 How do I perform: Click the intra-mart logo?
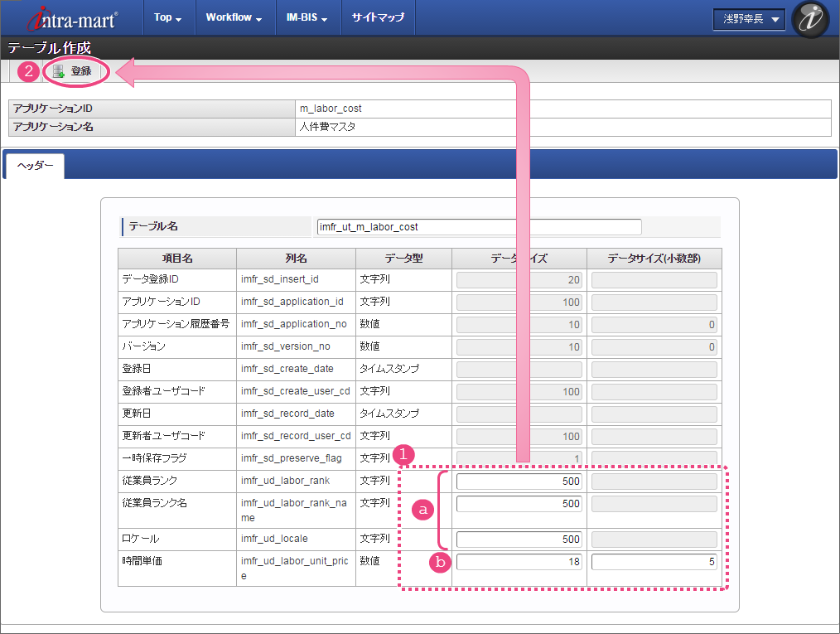(x=72, y=18)
